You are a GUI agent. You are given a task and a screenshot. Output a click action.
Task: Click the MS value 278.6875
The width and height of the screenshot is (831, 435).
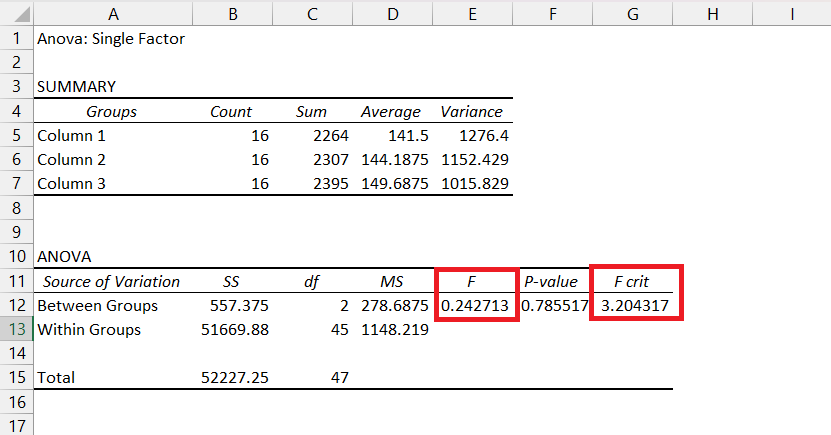coord(395,306)
